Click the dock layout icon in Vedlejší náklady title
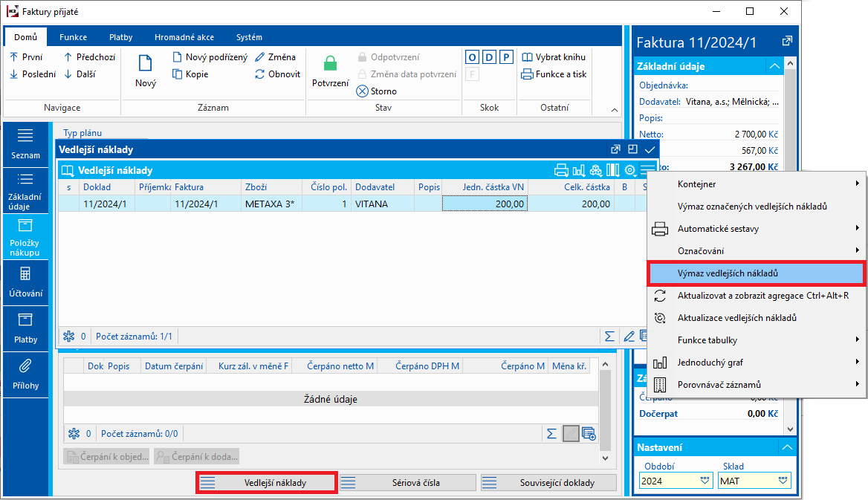 point(632,149)
